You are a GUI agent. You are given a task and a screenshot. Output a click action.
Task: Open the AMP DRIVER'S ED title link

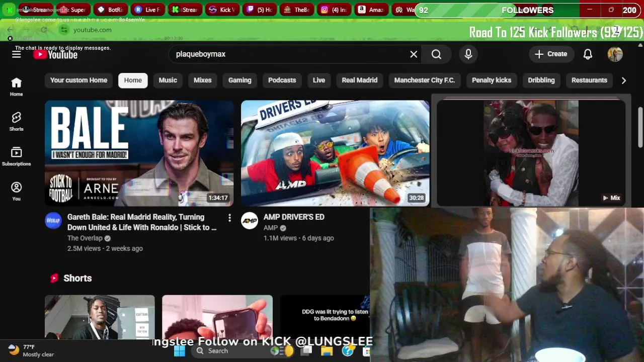[294, 217]
